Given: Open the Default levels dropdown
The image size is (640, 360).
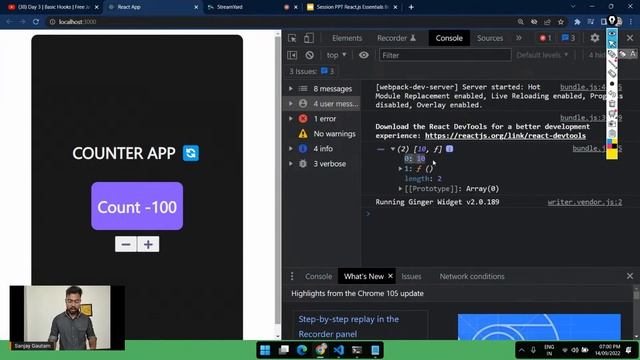Looking at the screenshot, I should coord(542,55).
